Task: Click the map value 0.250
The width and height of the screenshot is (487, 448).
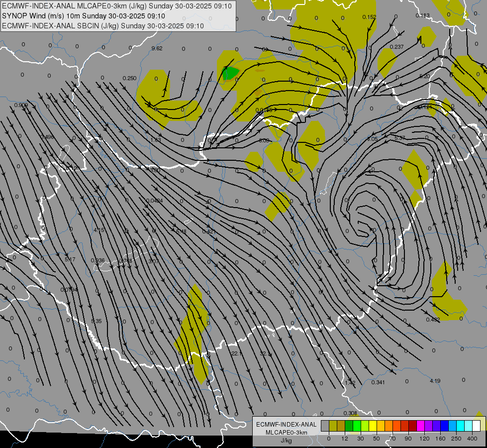Action: (129, 78)
